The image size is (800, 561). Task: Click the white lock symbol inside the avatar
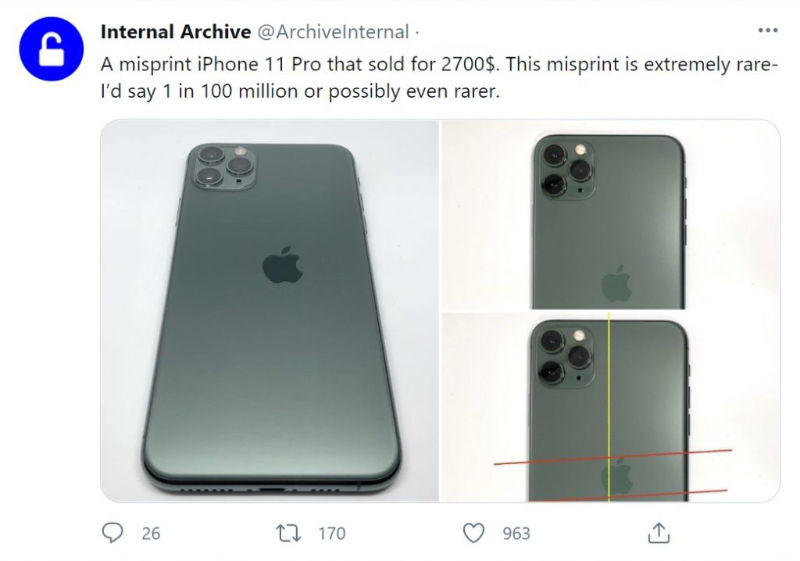(x=49, y=50)
